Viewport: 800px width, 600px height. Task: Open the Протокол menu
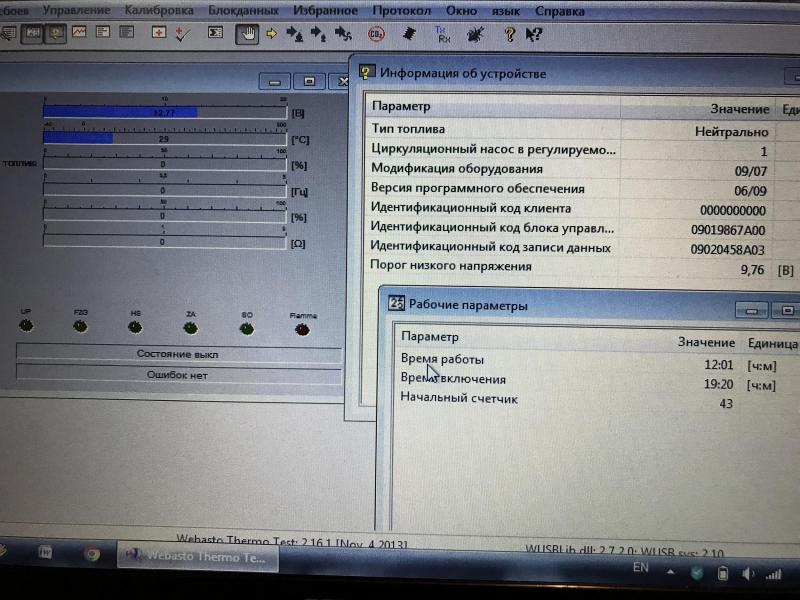[x=402, y=11]
